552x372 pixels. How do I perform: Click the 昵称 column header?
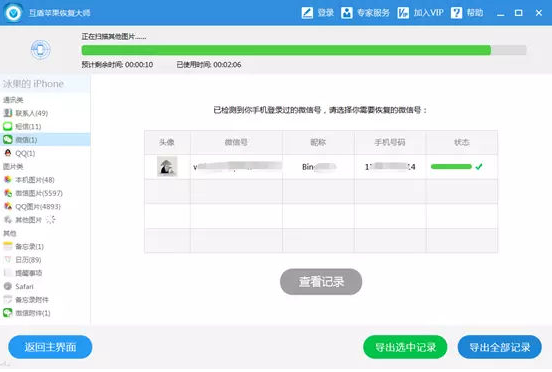(x=318, y=142)
